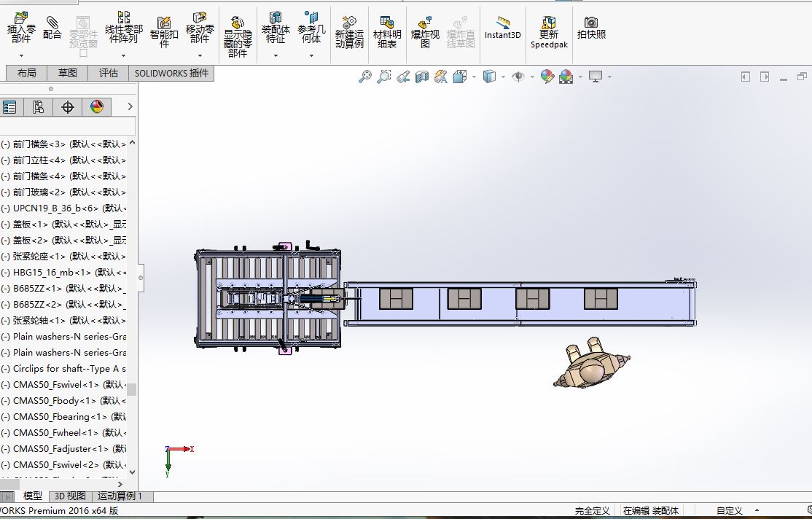Click Insert Components (插入零部件) tool

[21, 28]
